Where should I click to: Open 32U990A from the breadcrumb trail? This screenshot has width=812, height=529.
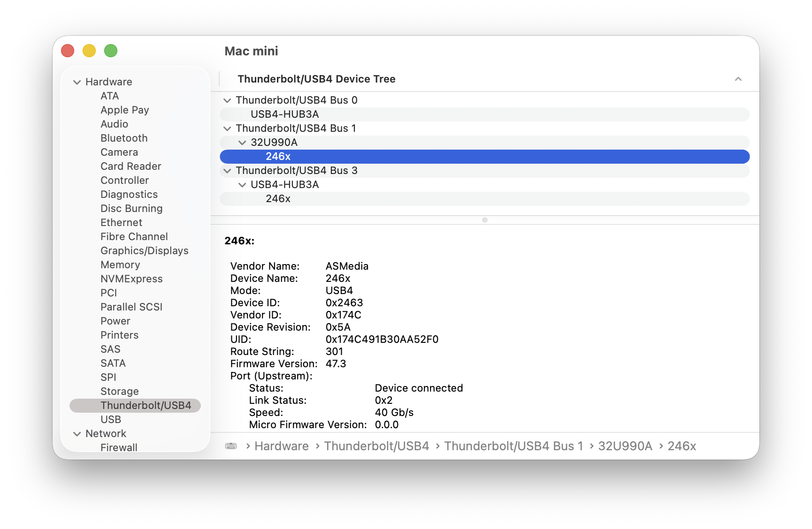(x=625, y=446)
